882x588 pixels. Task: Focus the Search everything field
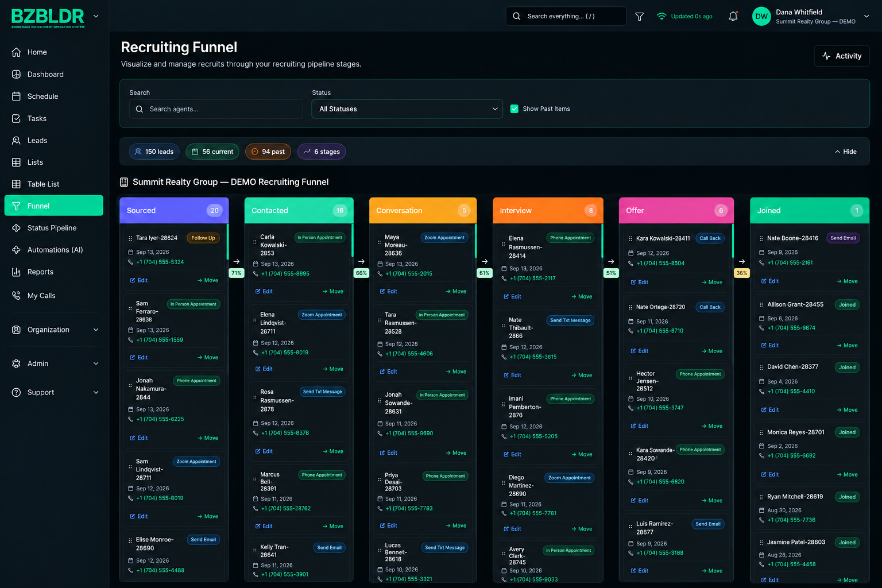tap(566, 16)
